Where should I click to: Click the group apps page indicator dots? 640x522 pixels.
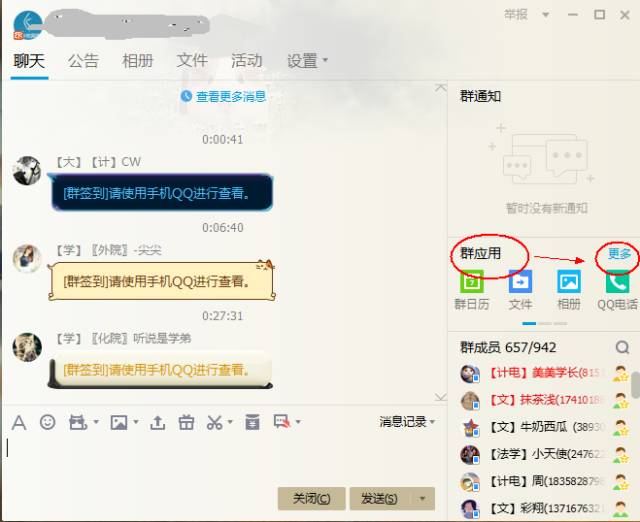click(544, 323)
